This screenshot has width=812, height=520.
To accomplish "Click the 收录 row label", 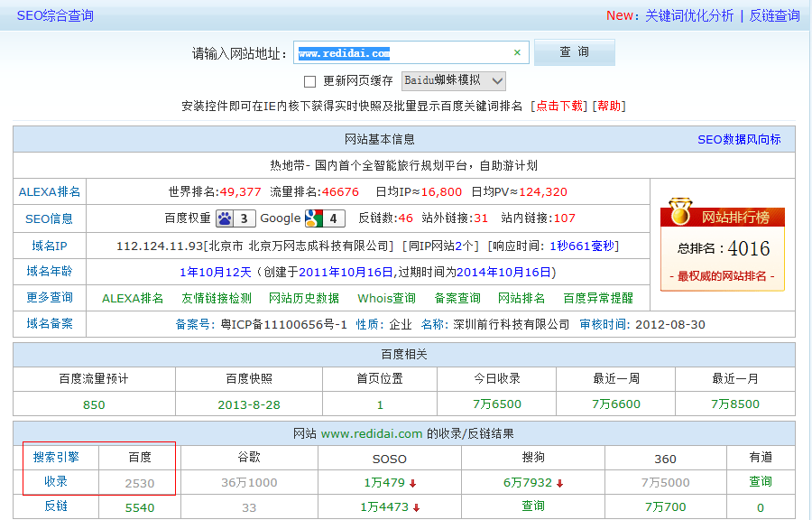I will point(56,482).
